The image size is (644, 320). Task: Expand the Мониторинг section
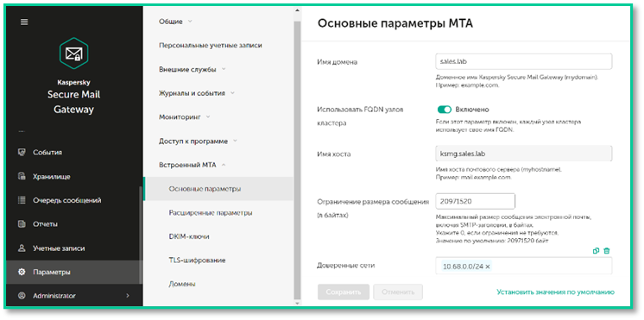pos(208,117)
